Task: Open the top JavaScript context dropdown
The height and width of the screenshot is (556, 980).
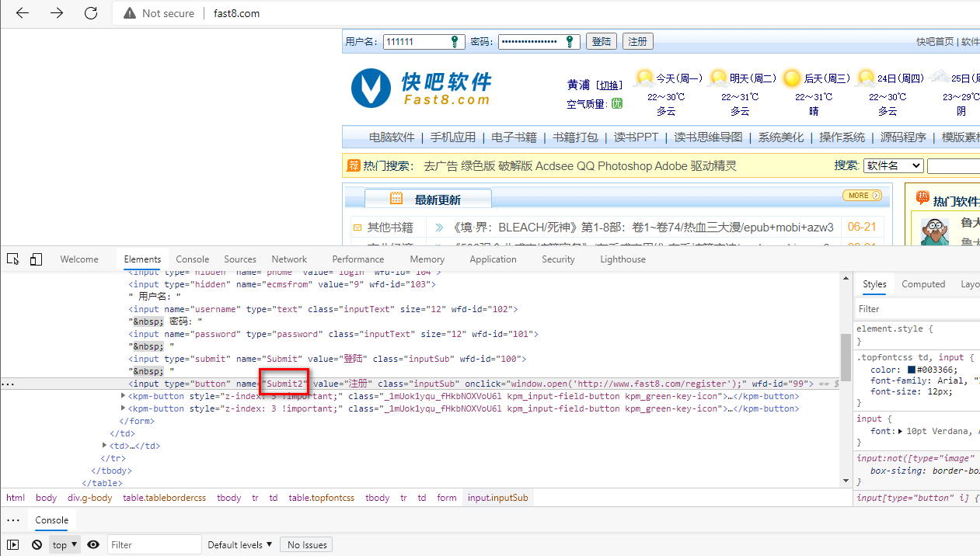Action: coord(65,545)
